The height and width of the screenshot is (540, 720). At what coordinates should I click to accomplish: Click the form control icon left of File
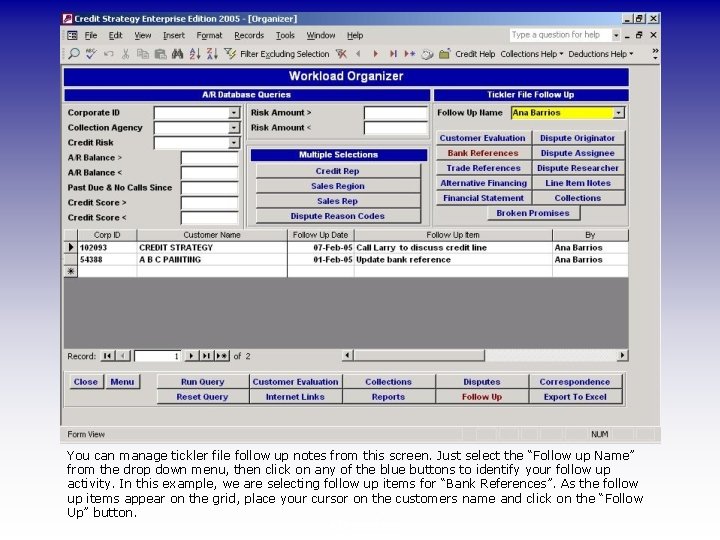(x=72, y=35)
